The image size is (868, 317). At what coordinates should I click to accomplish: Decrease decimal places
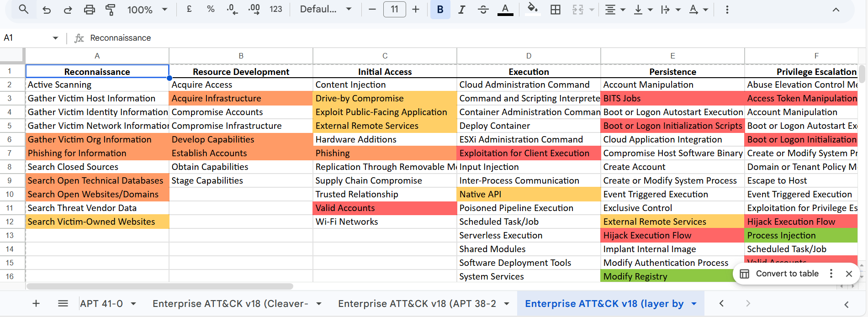(232, 9)
